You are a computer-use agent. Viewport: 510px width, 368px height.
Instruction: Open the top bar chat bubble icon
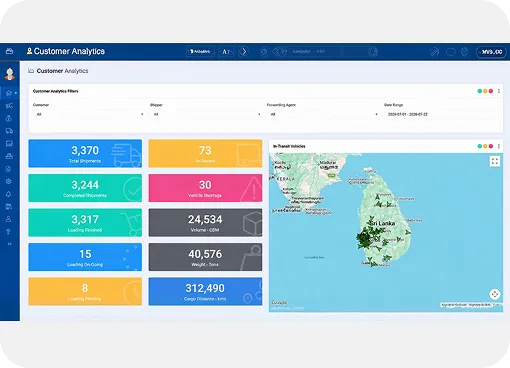pos(450,52)
